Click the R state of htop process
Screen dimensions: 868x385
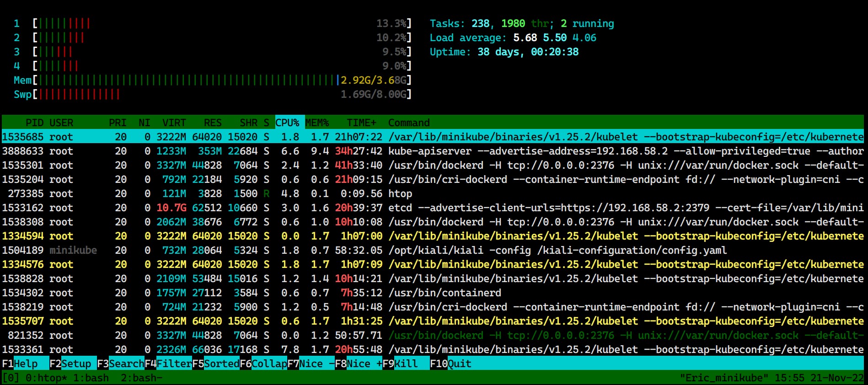(266, 193)
